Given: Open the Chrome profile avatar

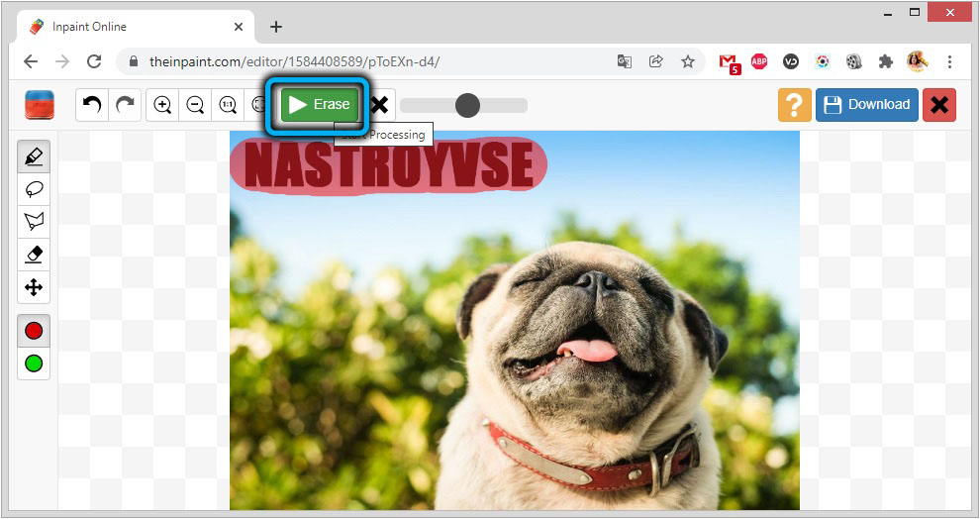Looking at the screenshot, I should point(918,61).
